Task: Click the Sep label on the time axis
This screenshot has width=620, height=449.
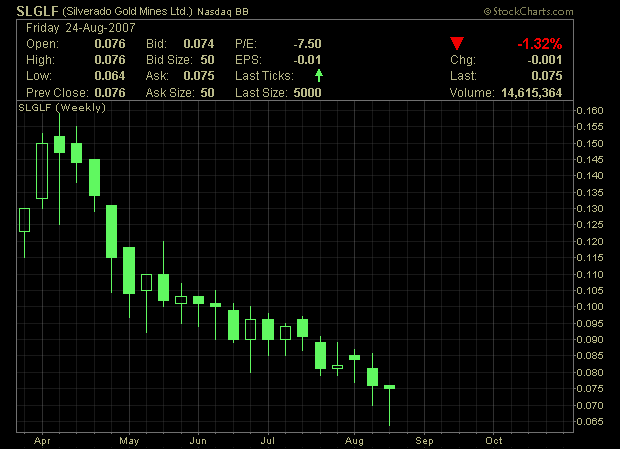Action: (424, 441)
